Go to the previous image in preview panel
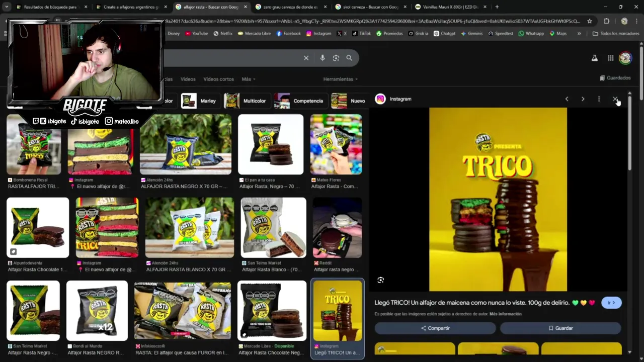The height and width of the screenshot is (362, 644). [x=567, y=99]
